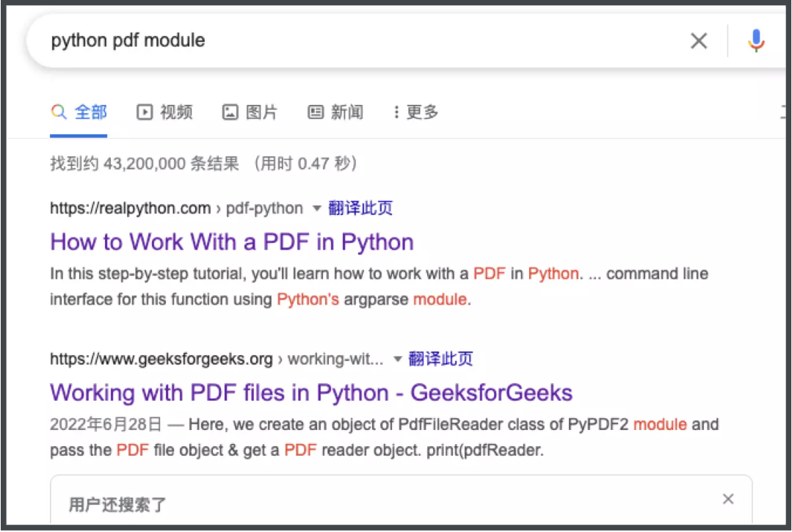Expand dropdown arrow next to realpython.com URL

coord(316,208)
